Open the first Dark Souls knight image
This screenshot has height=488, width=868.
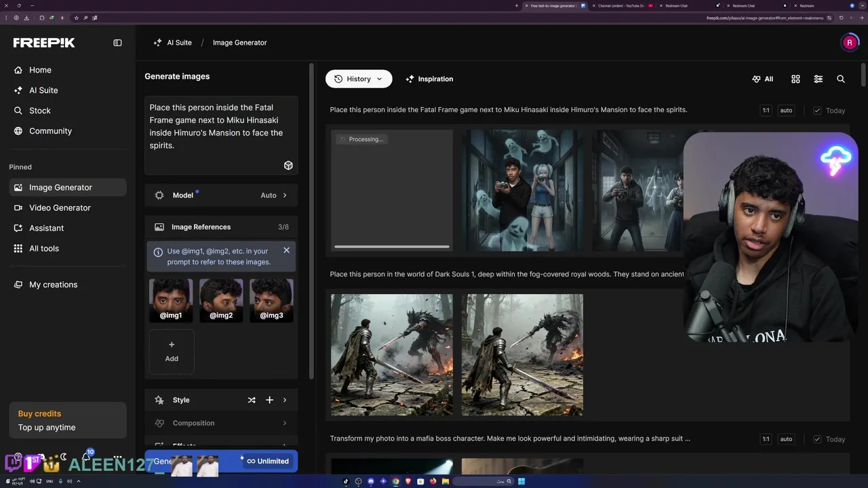tap(392, 355)
